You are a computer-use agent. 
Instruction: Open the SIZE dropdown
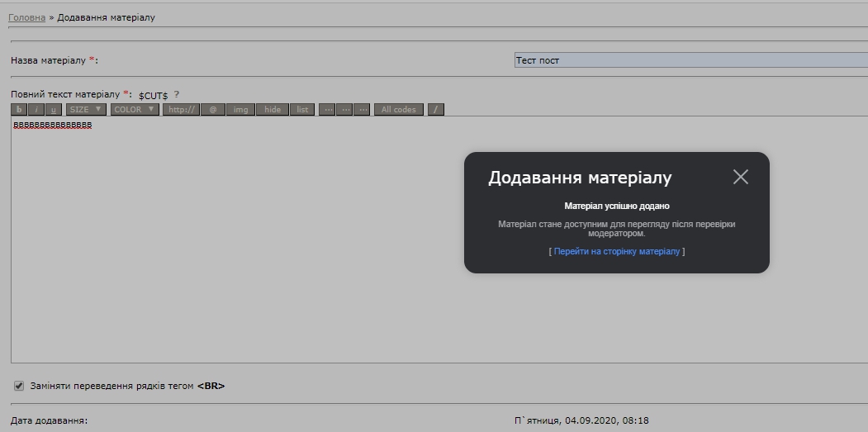tap(86, 109)
